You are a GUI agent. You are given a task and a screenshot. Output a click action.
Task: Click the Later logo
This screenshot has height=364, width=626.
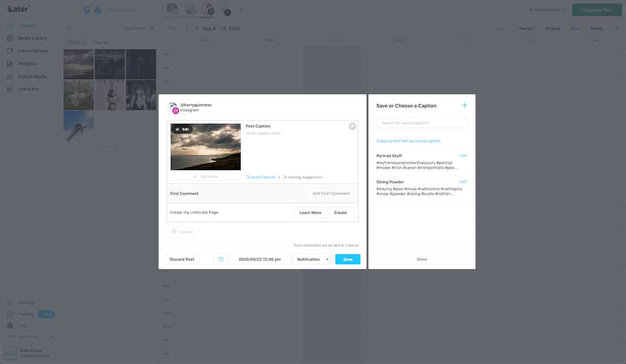(x=18, y=8)
